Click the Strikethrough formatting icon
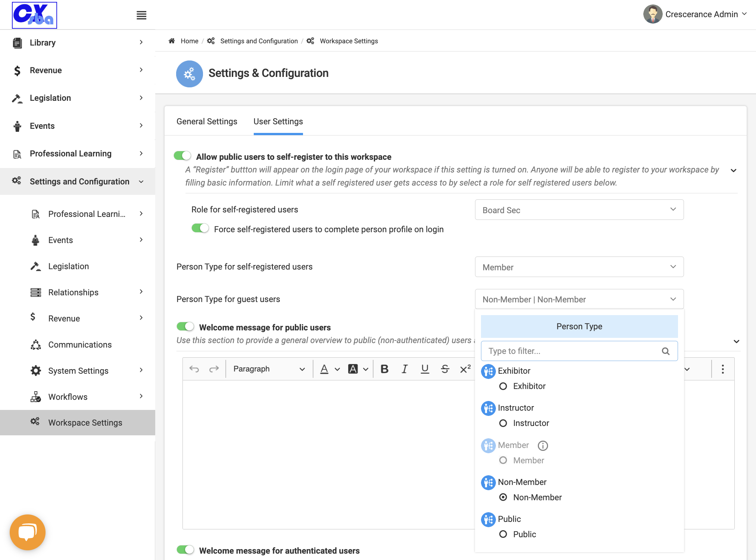 [x=445, y=369]
